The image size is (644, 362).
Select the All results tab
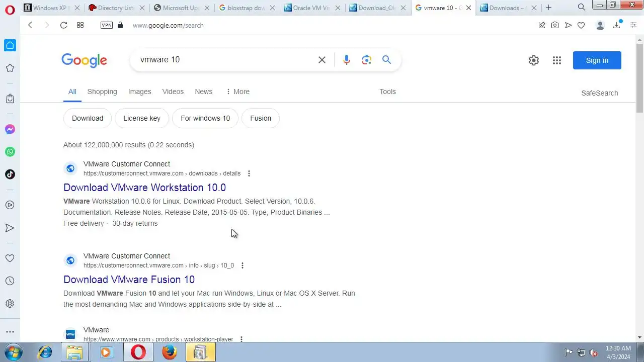point(72,92)
